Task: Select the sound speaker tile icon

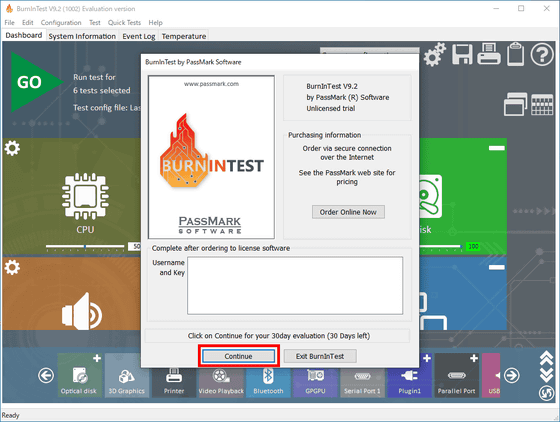Action: (x=82, y=311)
